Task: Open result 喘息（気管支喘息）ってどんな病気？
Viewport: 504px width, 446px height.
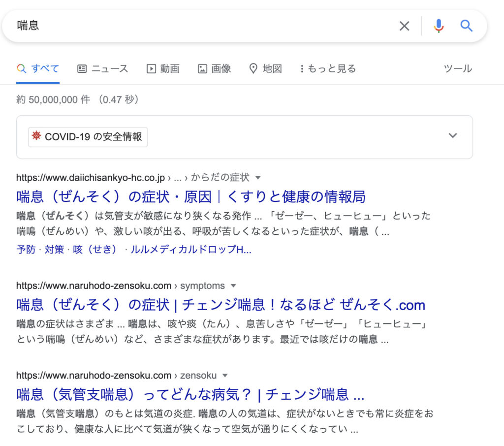Action: coord(190,394)
